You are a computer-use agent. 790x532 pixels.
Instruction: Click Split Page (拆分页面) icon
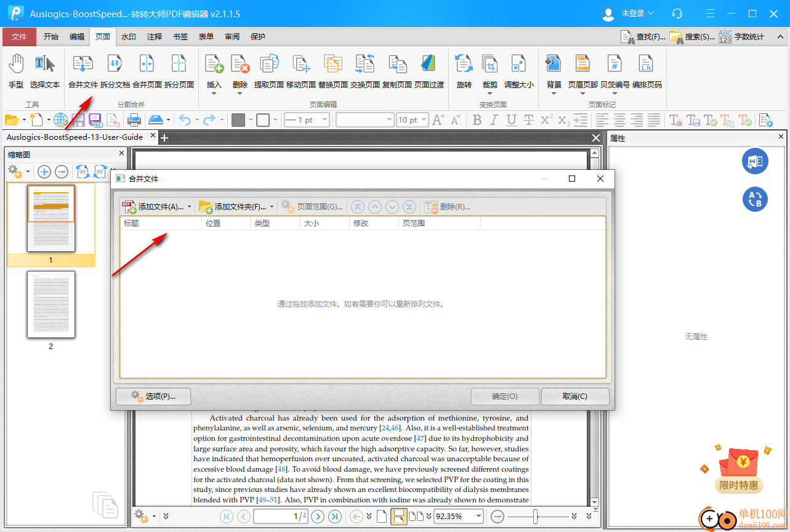click(x=179, y=71)
